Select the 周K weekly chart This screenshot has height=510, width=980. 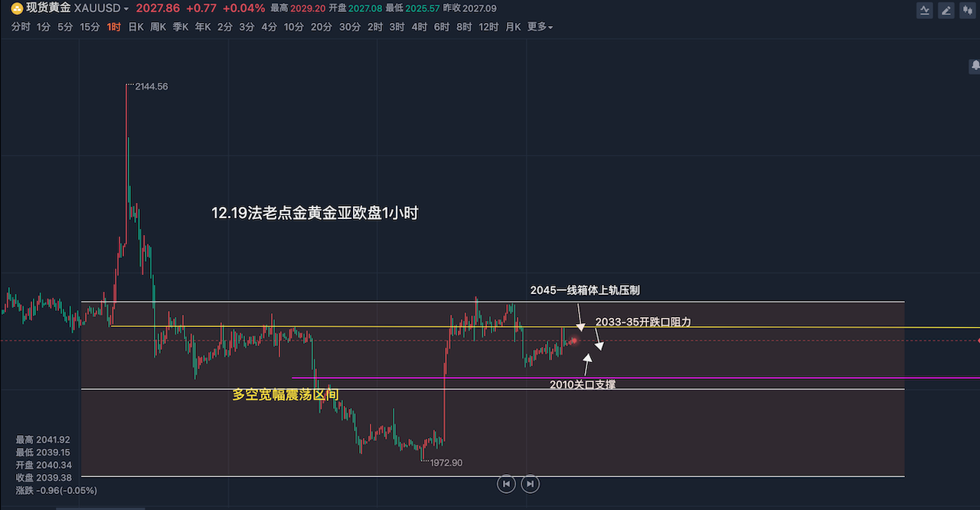click(158, 27)
